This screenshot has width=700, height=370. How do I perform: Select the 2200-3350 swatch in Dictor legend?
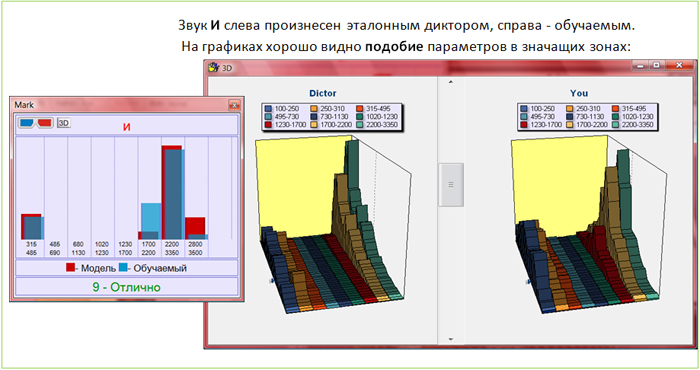pyautogui.click(x=360, y=125)
